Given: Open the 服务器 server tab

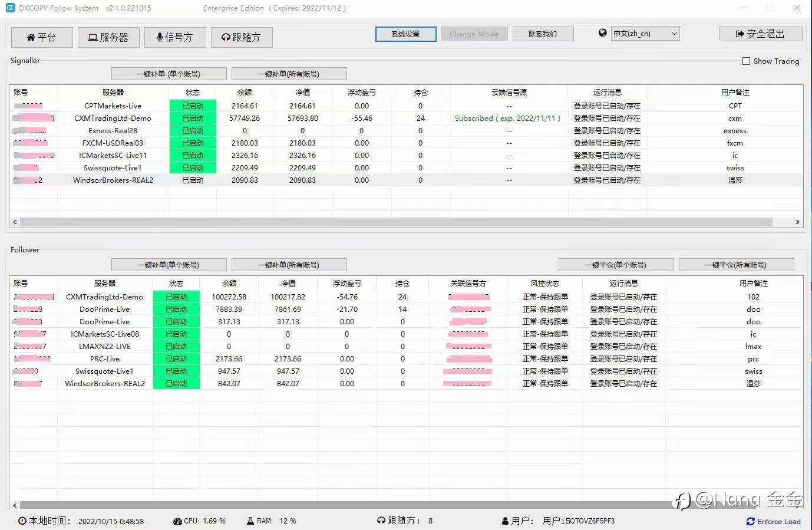Looking at the screenshot, I should coord(108,37).
